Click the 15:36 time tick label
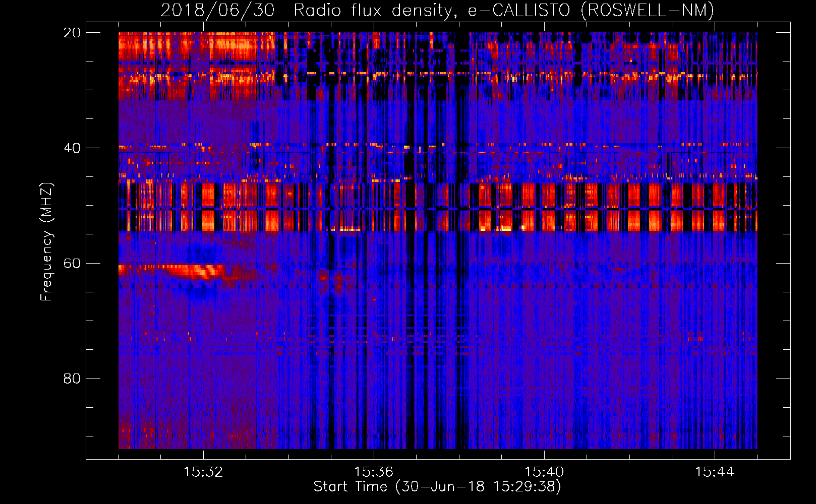Screen dimensions: 816x504 tap(374, 472)
